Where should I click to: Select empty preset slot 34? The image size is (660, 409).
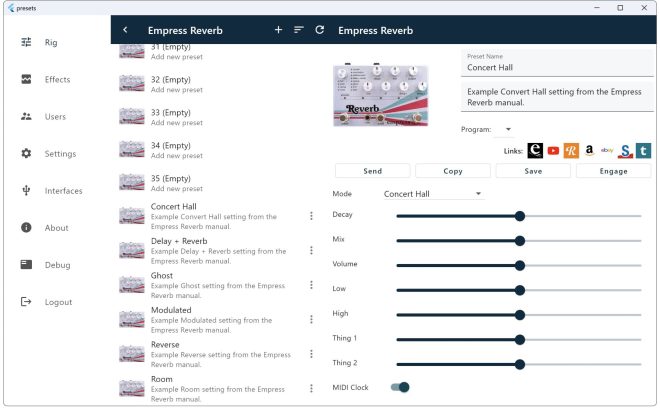[217, 150]
